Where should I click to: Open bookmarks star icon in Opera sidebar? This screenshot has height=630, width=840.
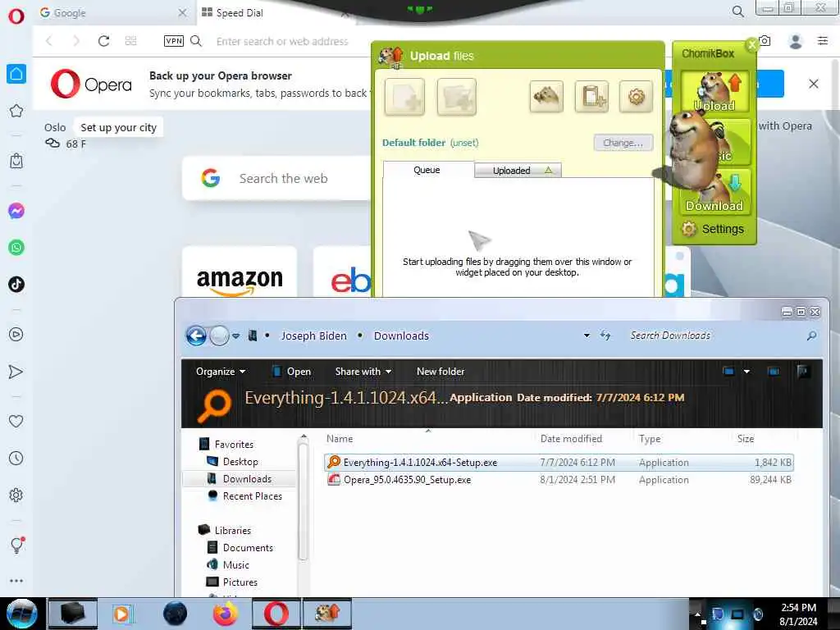tap(16, 111)
